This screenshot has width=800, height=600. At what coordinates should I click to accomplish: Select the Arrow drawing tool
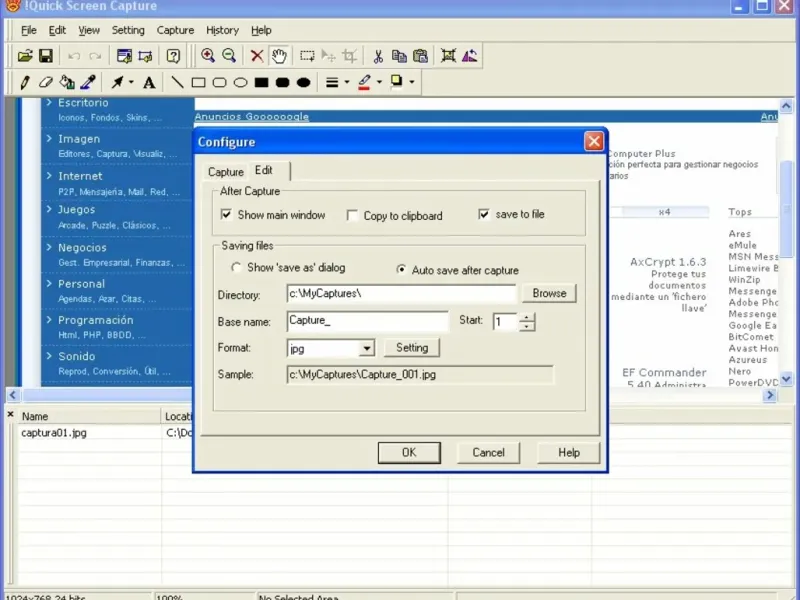117,82
